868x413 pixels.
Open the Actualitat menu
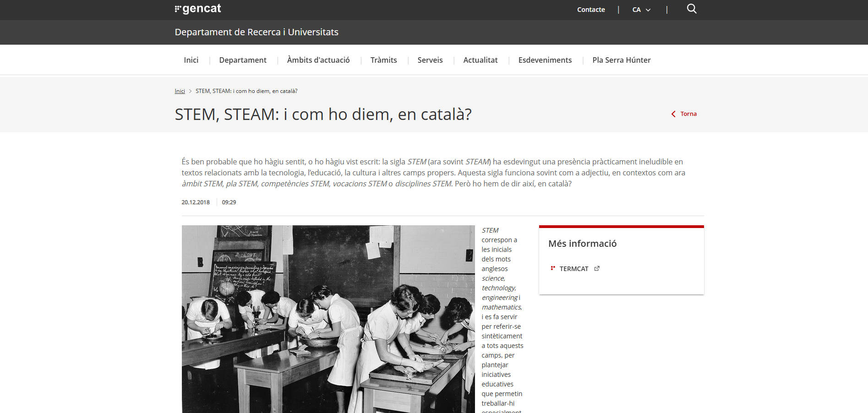point(480,60)
